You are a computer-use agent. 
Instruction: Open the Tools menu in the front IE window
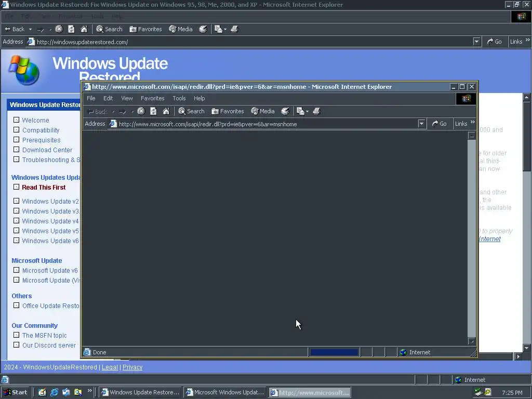(x=179, y=98)
